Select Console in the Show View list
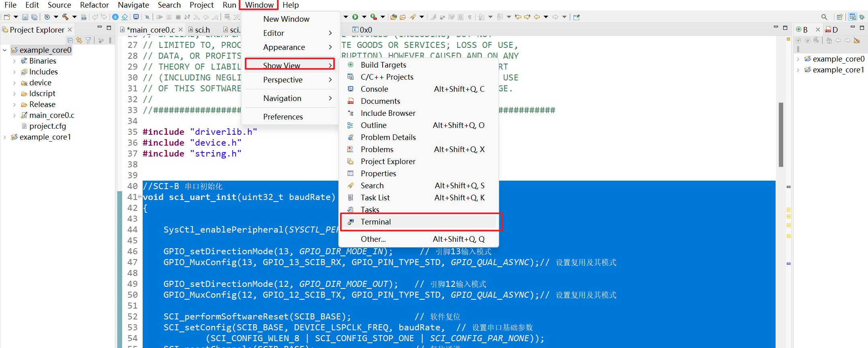868x348 pixels. pyautogui.click(x=419, y=89)
